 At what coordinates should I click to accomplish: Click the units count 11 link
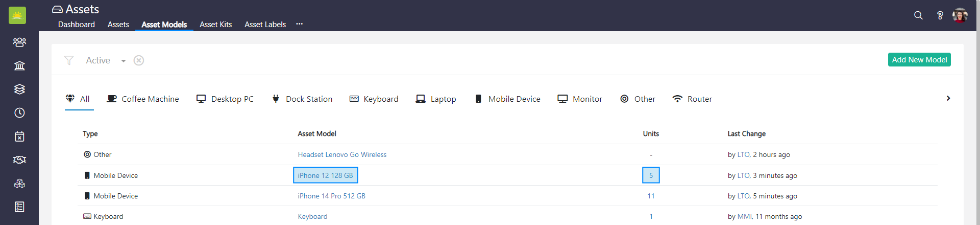651,196
